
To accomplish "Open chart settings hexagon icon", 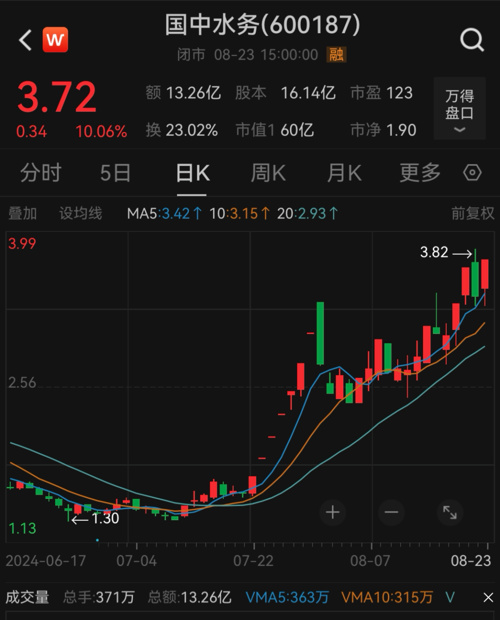I will [x=472, y=173].
